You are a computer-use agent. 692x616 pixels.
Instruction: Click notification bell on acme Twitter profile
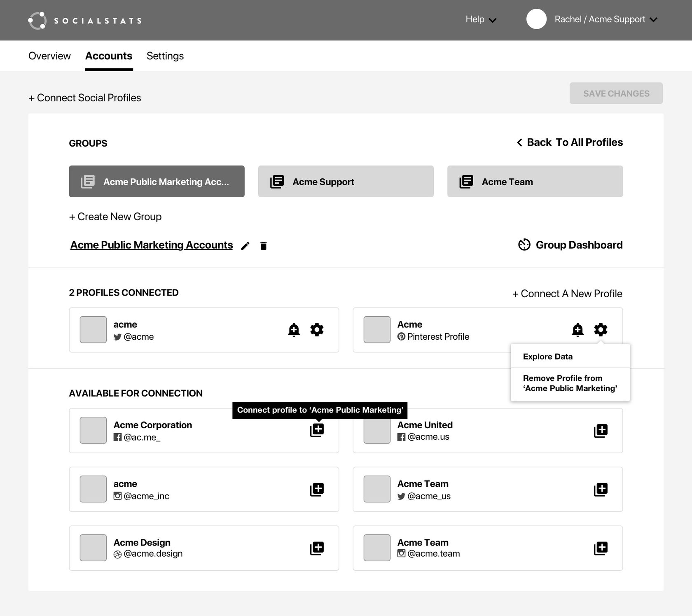[294, 330]
